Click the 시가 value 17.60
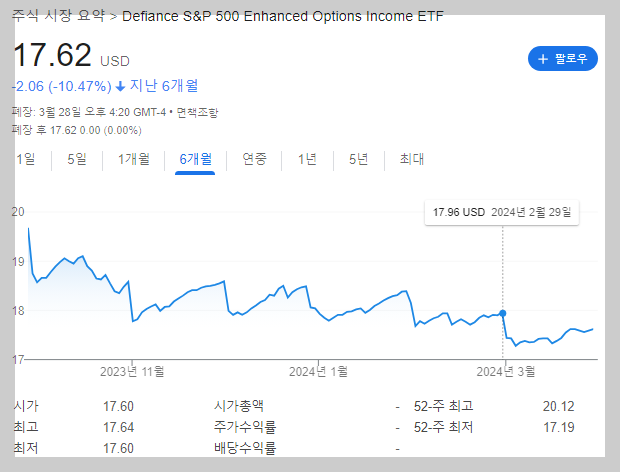The image size is (620, 472). coord(118,406)
